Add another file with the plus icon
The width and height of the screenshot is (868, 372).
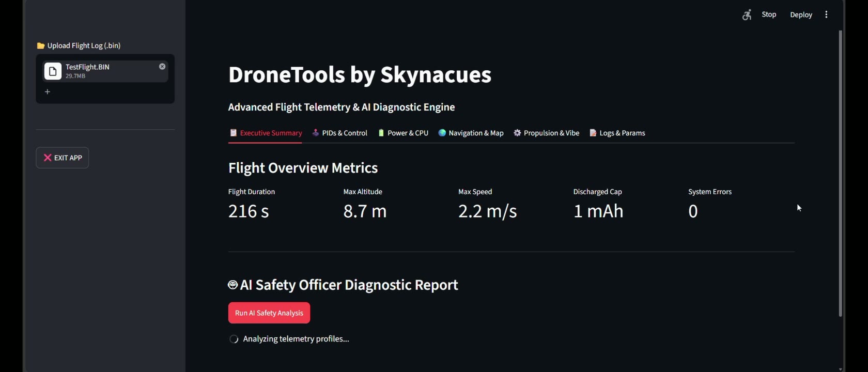coord(48,91)
